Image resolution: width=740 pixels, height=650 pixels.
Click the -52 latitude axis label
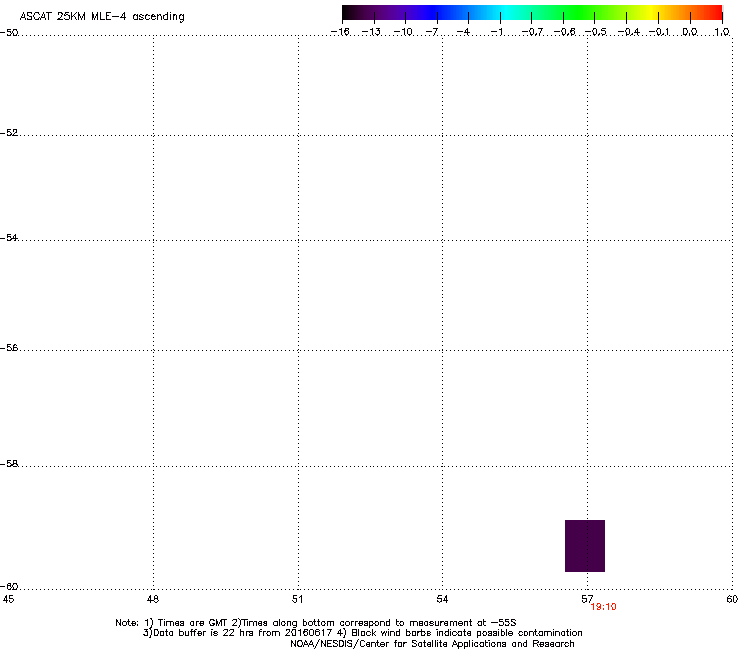coord(9,133)
